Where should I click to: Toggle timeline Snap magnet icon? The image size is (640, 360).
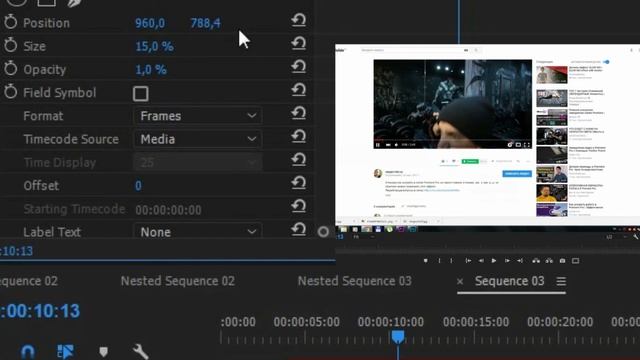(x=28, y=351)
